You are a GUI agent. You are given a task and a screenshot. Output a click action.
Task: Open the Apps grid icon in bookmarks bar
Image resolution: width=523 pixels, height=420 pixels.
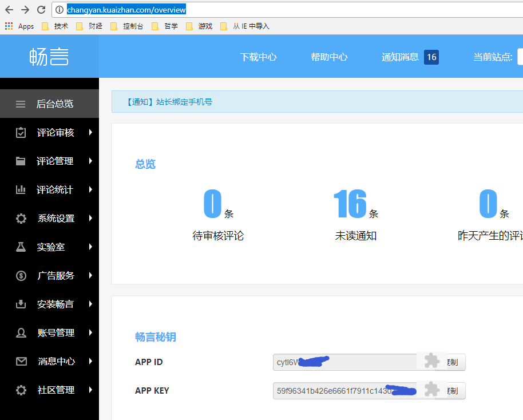click(x=9, y=26)
